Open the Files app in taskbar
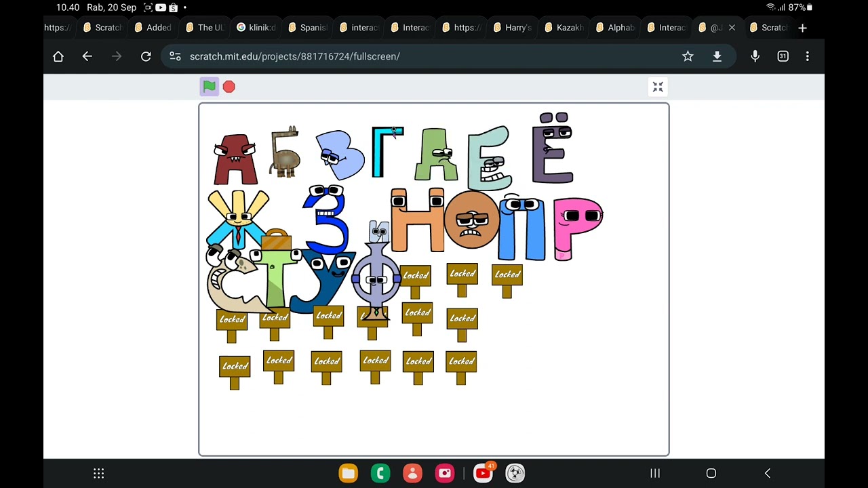 tap(348, 473)
